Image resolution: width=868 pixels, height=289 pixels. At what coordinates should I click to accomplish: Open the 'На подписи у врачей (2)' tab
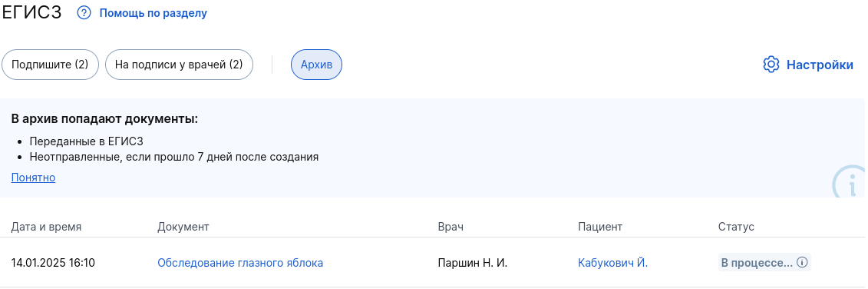tap(179, 65)
